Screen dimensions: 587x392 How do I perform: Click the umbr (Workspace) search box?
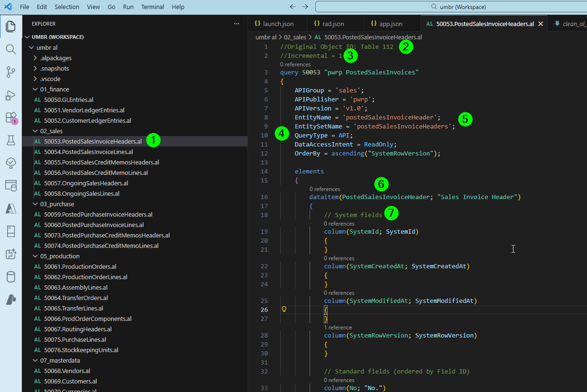point(451,7)
